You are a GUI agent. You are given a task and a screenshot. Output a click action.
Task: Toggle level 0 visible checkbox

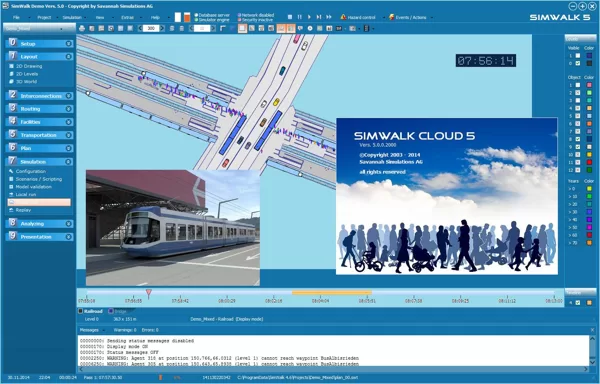[x=578, y=63]
